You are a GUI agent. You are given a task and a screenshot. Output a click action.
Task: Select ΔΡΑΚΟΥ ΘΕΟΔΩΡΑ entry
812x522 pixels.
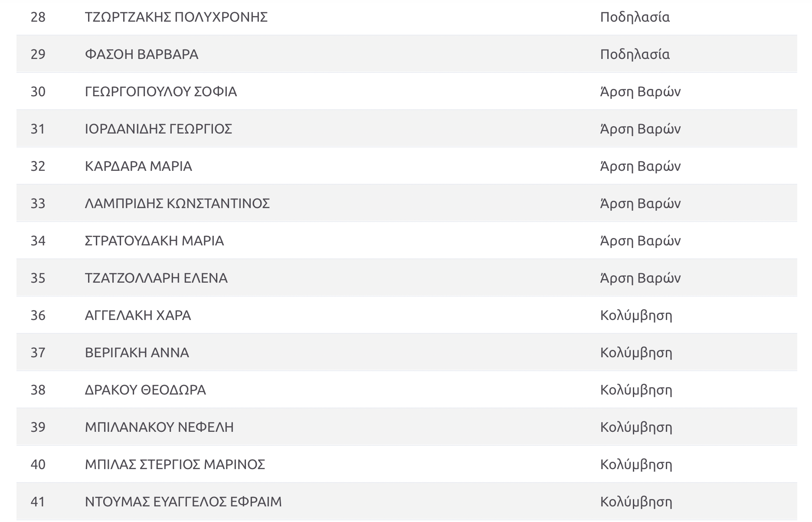tap(145, 390)
